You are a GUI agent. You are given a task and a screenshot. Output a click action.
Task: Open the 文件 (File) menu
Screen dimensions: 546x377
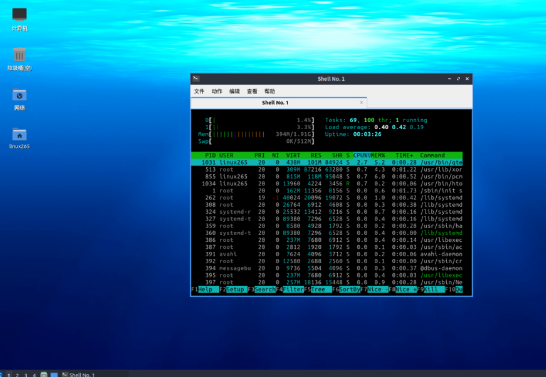tap(199, 91)
